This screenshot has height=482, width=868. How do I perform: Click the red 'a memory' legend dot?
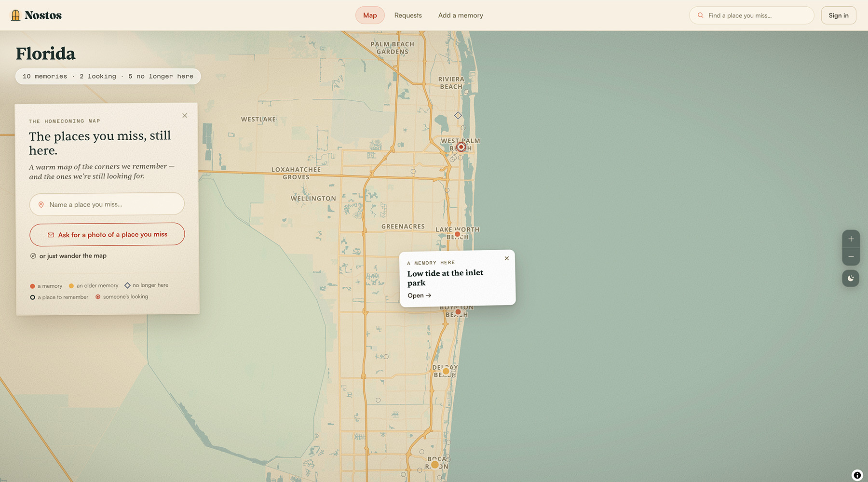[x=32, y=286]
